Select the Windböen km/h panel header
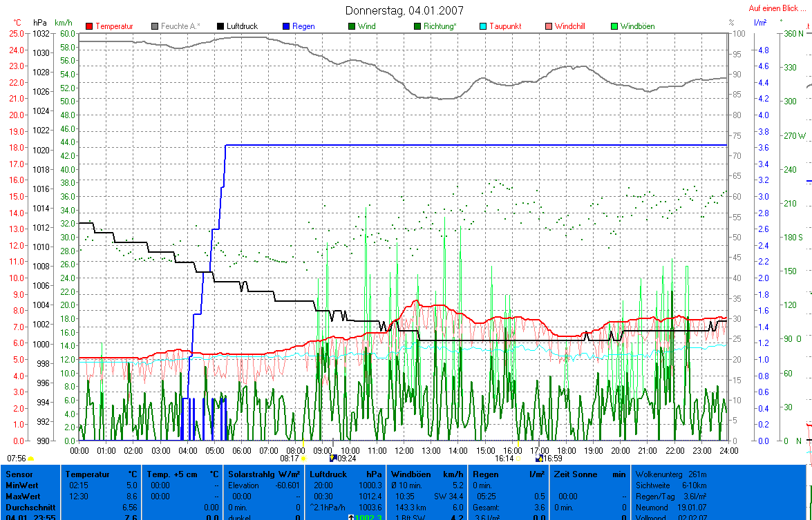 [426, 474]
